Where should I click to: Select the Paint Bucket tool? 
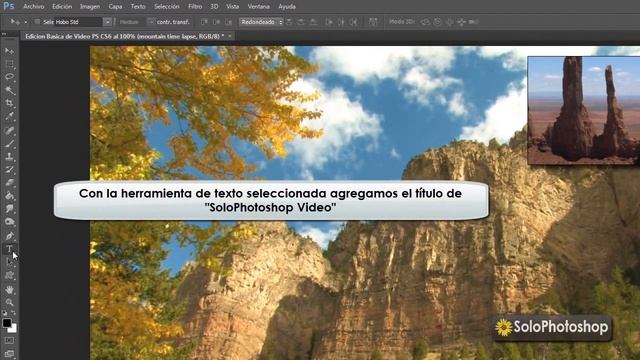9,196
